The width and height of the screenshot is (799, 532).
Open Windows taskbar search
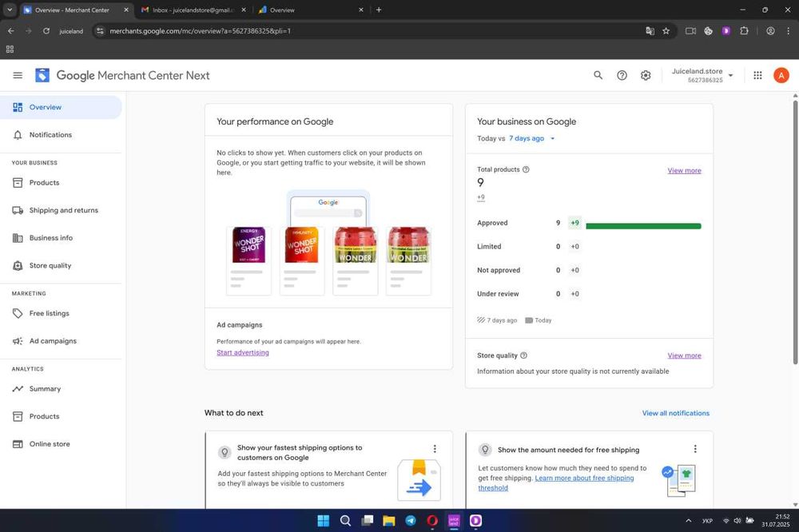(x=345, y=521)
